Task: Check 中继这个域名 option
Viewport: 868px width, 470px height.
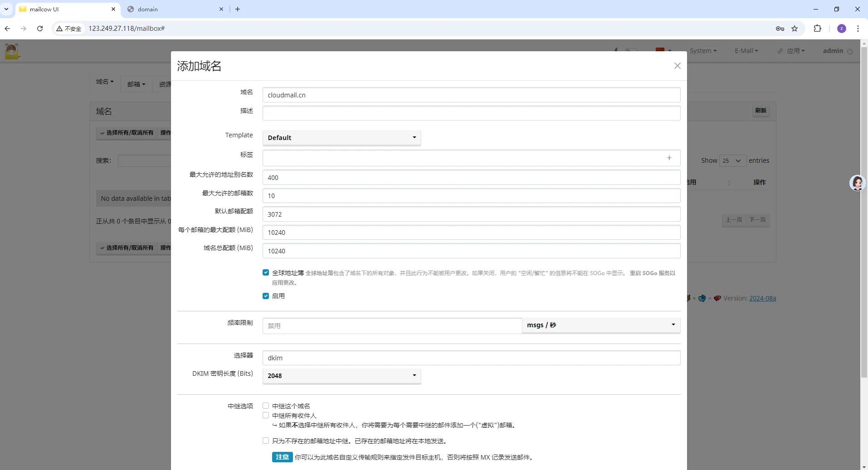Action: click(266, 406)
